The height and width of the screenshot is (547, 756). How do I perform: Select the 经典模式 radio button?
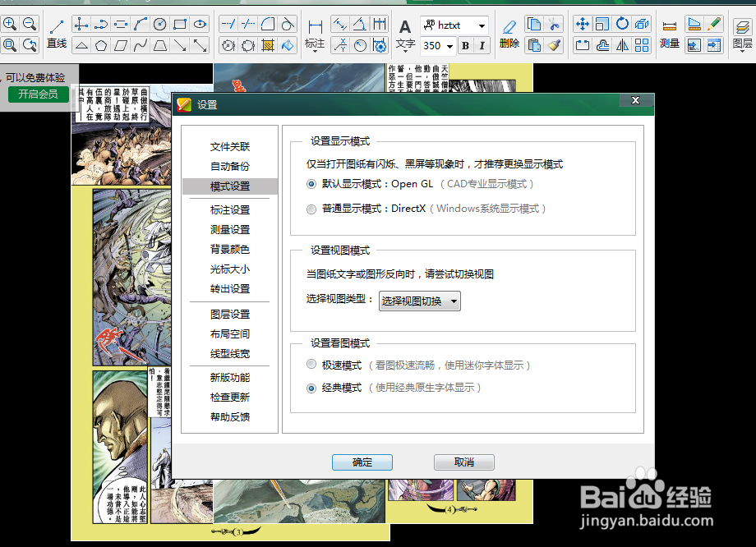tap(311, 388)
